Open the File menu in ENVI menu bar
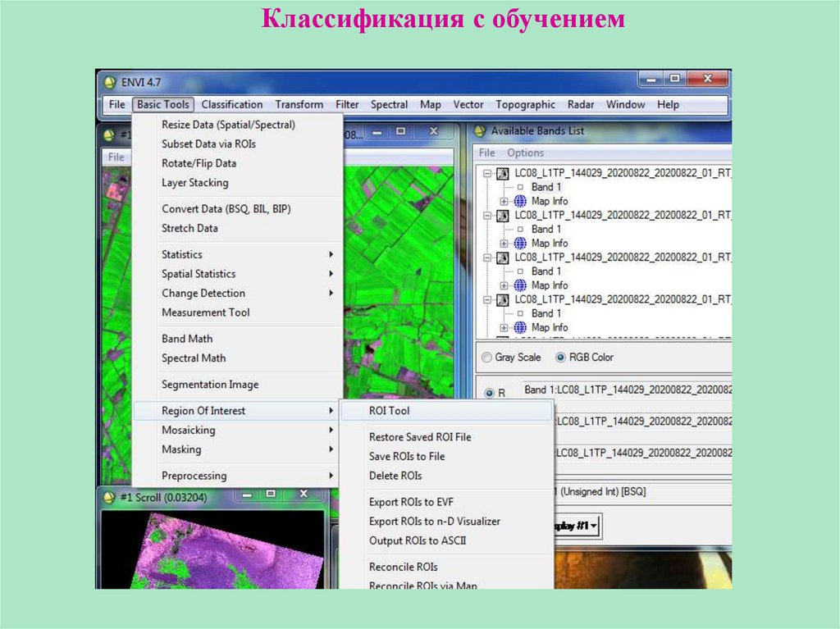This screenshot has width=840, height=629. pyautogui.click(x=116, y=104)
